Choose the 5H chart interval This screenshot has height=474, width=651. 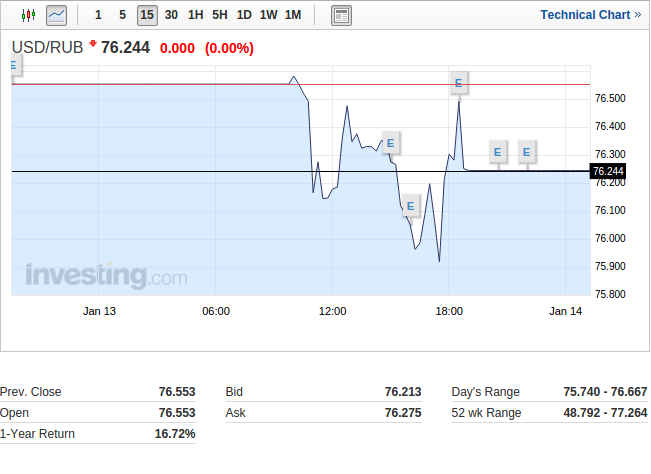[x=220, y=15]
